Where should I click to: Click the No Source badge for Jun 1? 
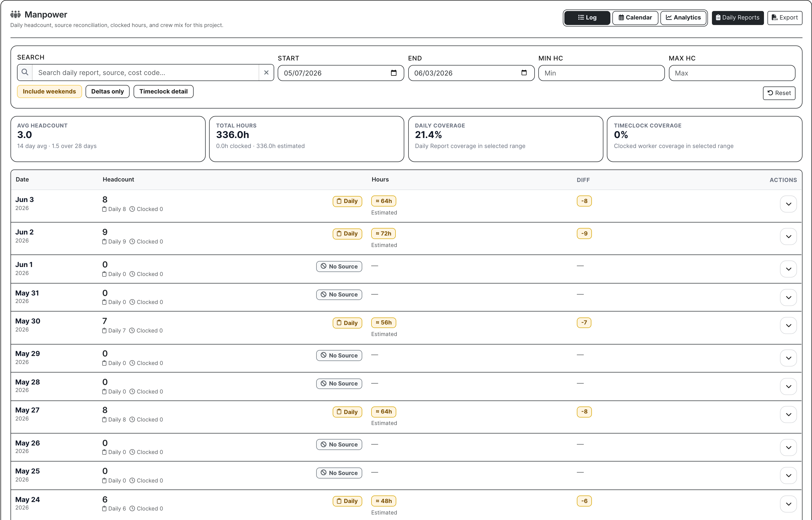[x=339, y=266]
